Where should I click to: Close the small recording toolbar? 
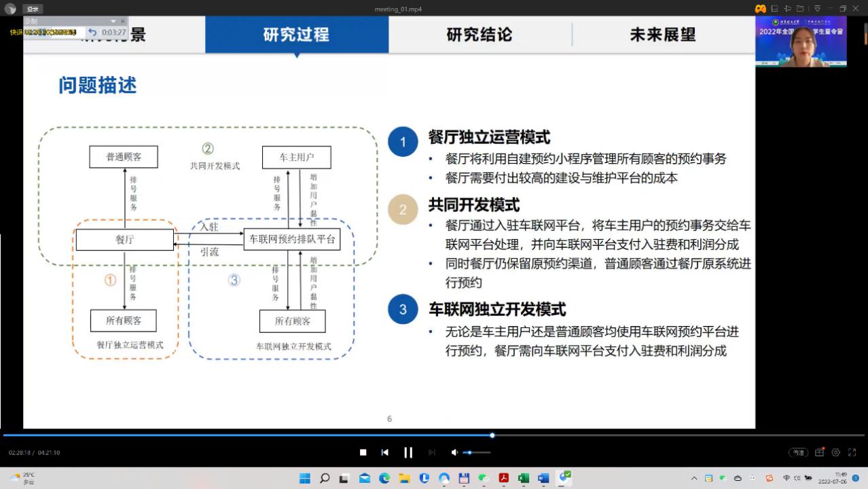tap(122, 21)
